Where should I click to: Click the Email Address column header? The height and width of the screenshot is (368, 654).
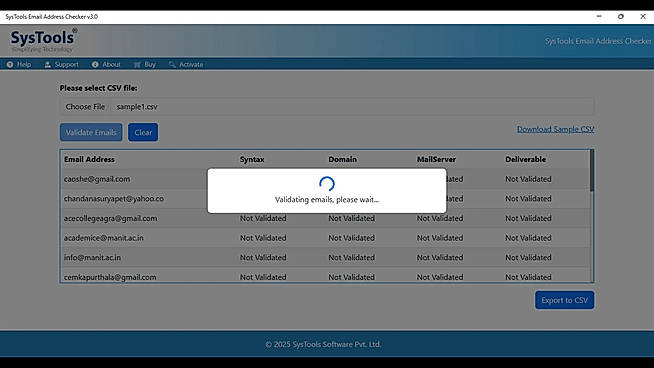[89, 159]
